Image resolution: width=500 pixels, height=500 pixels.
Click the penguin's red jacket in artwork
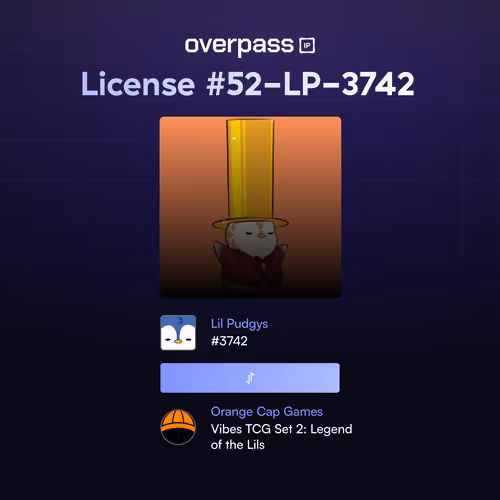(x=252, y=268)
